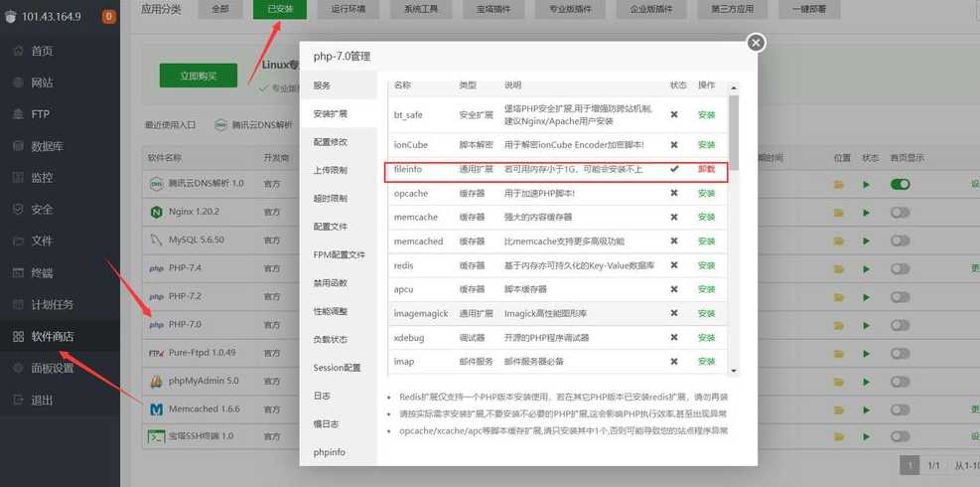Screen dimensions: 980x487
Task: Open 数据库 in the left sidebar
Action: tap(47, 146)
